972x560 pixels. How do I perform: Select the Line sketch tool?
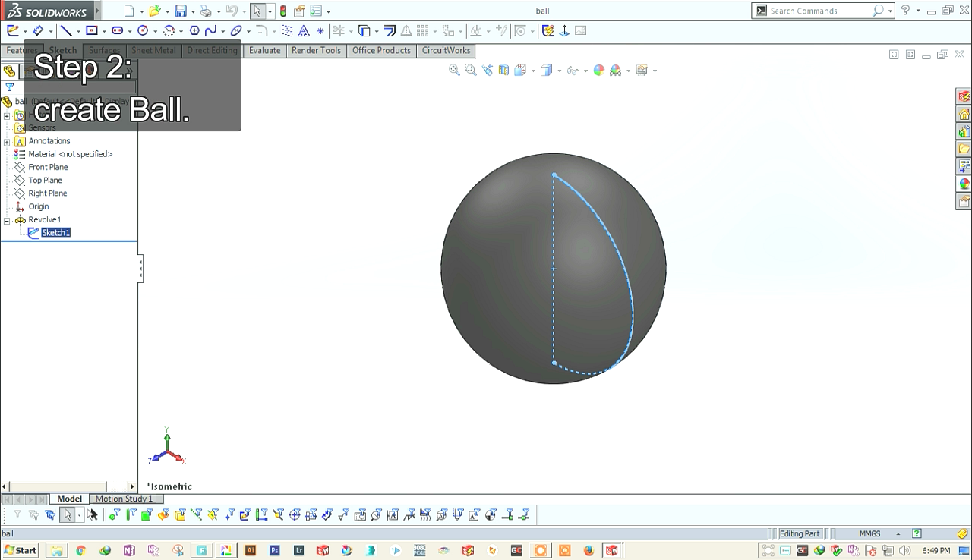pos(66,30)
